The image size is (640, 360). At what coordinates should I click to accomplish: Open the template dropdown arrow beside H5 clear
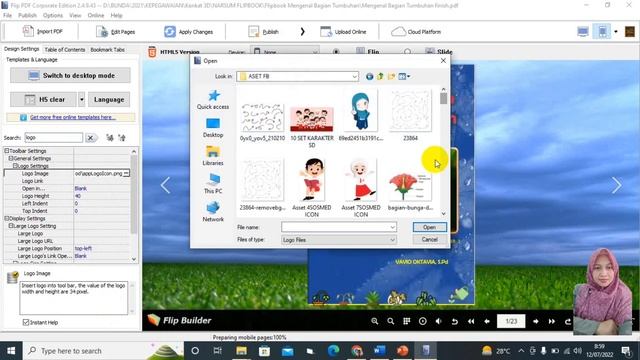click(x=82, y=99)
